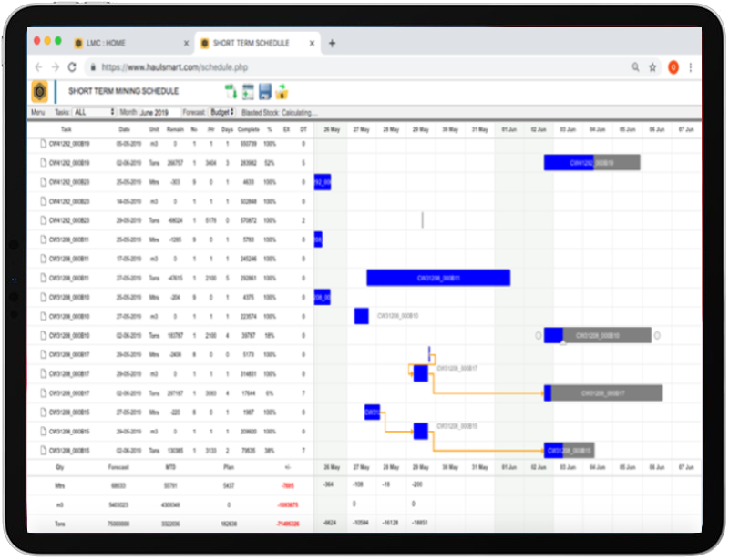Go back with the browser back arrow
Viewport: 729px width, 560px height.
38,67
